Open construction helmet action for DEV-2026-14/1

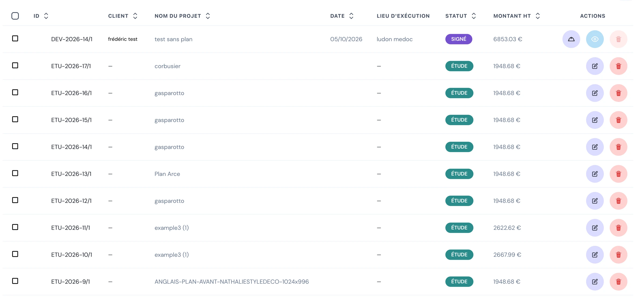point(571,39)
